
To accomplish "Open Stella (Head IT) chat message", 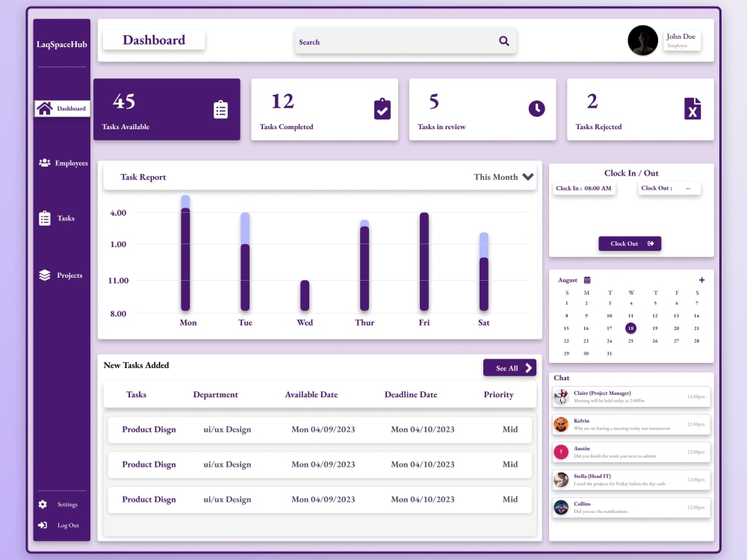I will [x=631, y=479].
